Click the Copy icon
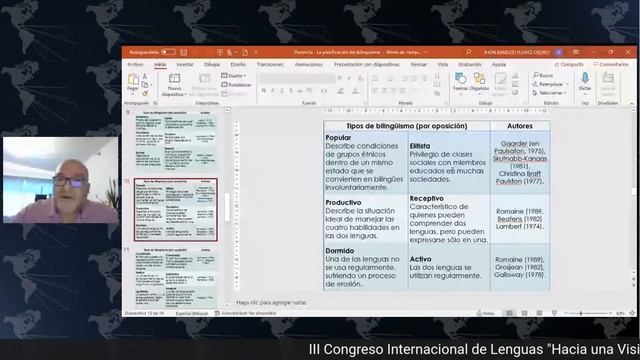This screenshot has height=360, width=640. click(144, 85)
